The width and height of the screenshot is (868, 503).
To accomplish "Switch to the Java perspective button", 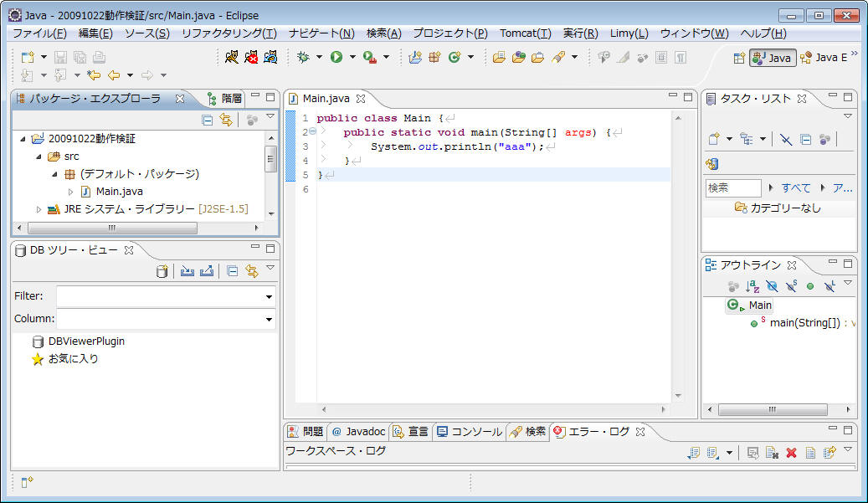I will click(772, 58).
